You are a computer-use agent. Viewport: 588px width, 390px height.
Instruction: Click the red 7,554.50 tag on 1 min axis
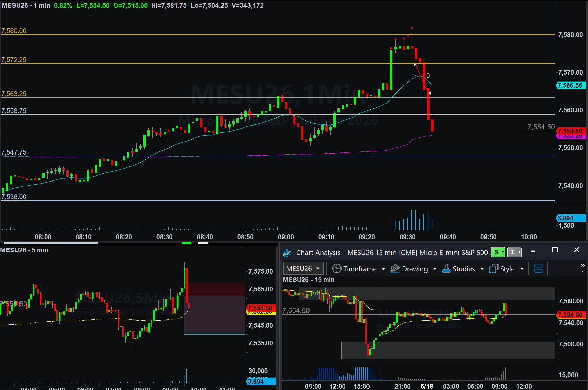coord(570,131)
